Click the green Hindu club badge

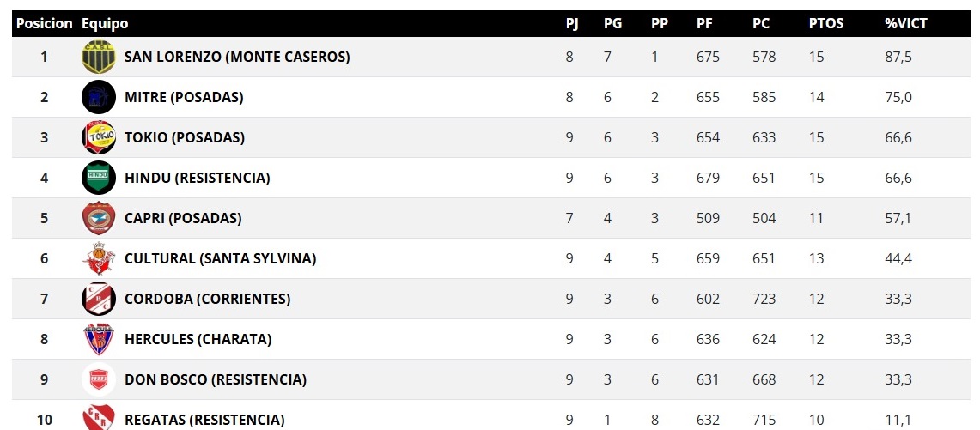tap(98, 178)
